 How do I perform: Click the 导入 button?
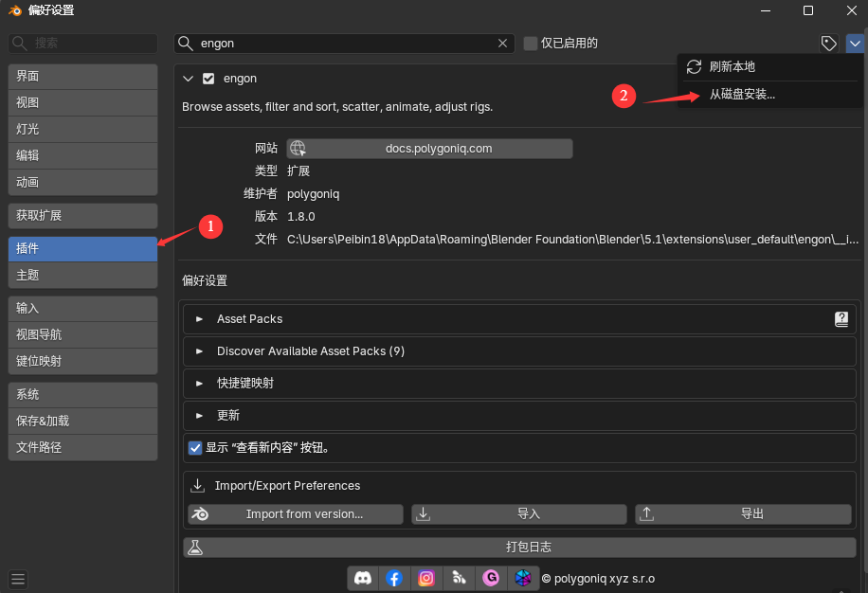(x=519, y=513)
